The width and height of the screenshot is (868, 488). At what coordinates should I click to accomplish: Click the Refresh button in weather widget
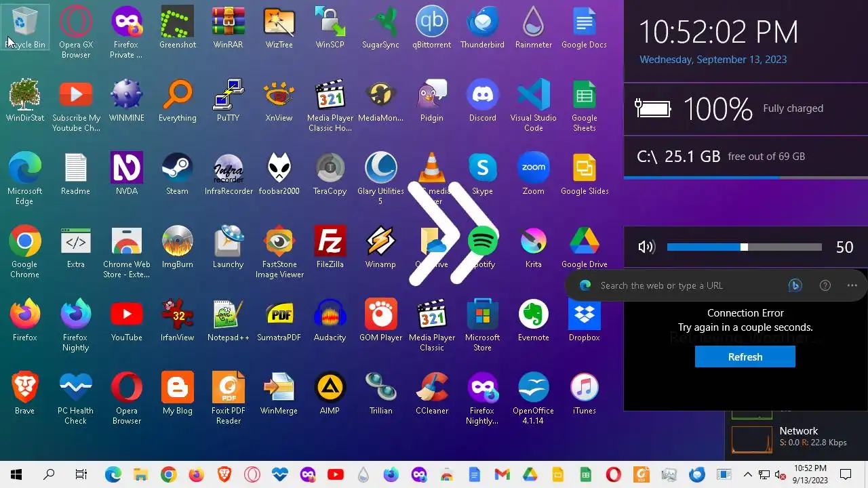point(745,357)
